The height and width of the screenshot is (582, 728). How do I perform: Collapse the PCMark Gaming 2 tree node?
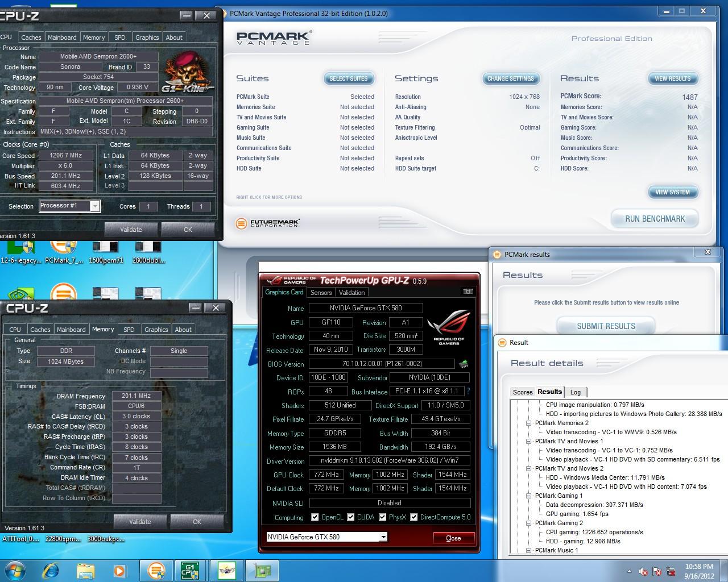[x=529, y=523]
